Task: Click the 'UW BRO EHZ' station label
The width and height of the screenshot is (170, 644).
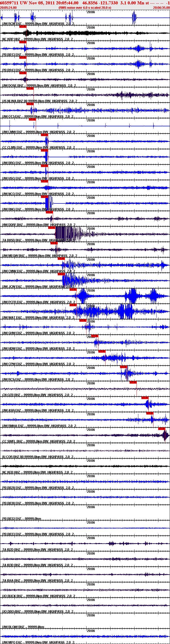Action: 12,163
